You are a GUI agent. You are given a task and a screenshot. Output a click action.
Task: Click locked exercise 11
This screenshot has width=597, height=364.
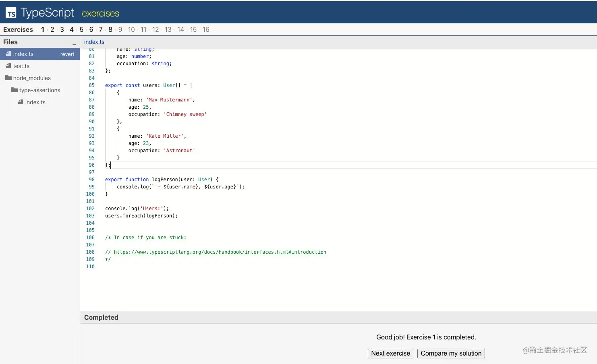point(143,29)
